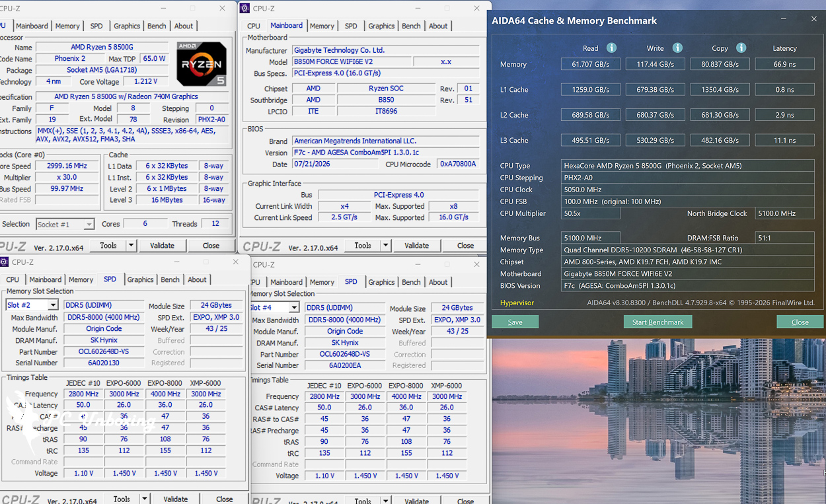Screen dimensions: 826x504
Task: Open the Bench tab in the Slot #4 window
Action: [x=411, y=282]
